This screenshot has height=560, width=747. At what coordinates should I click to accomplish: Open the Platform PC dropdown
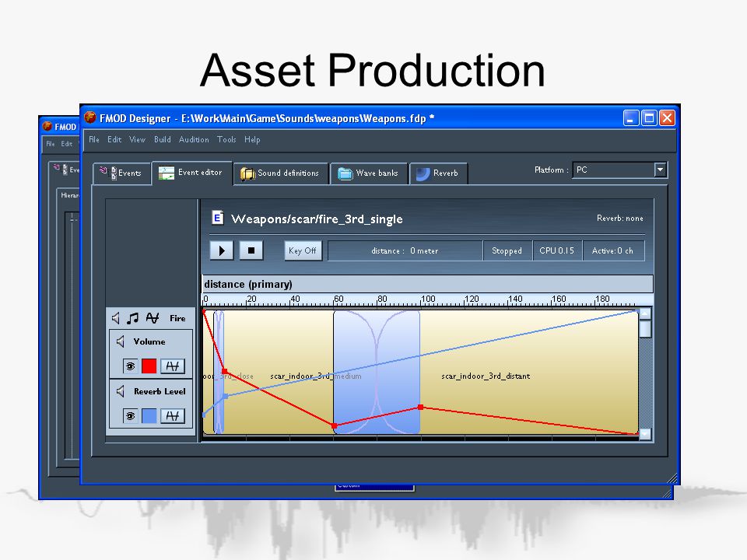619,170
